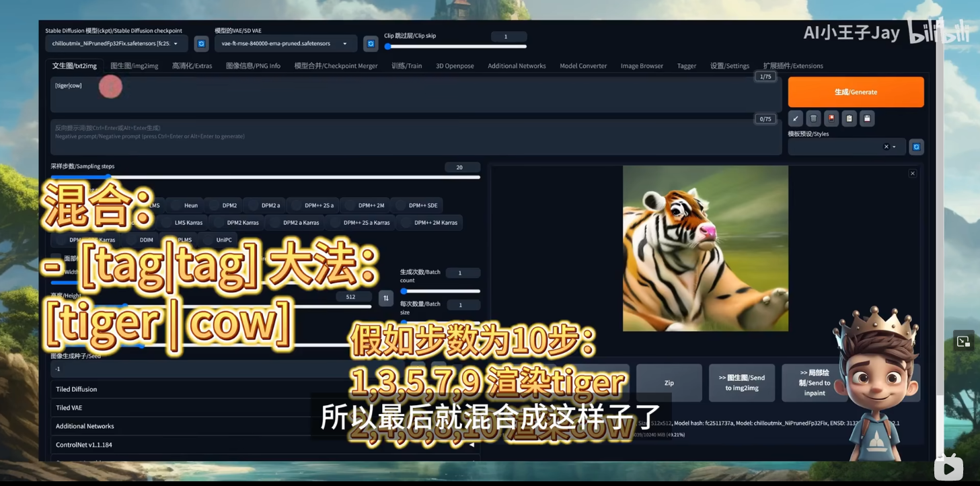980x486 pixels.
Task: Click the arrow icon below Generate
Action: click(x=795, y=118)
